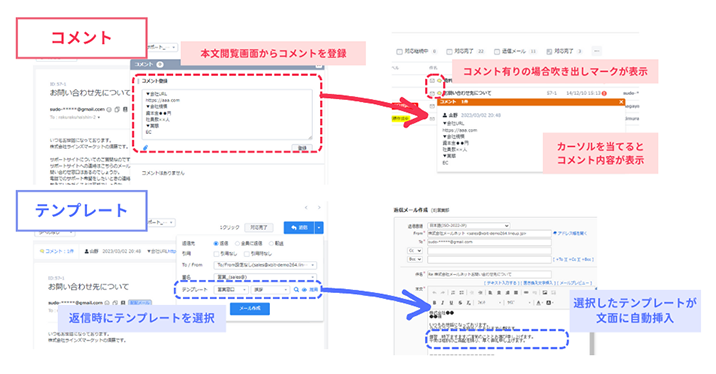This screenshot has width=716, height=374.
Task: Select the 全員に返信 radio button
Action: point(237,243)
